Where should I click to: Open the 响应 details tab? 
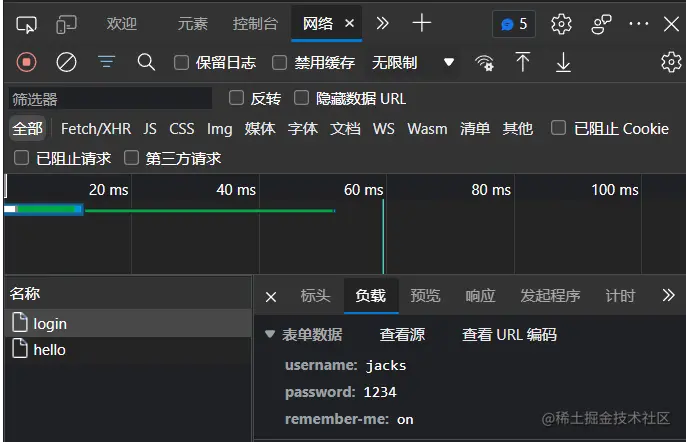(x=480, y=296)
